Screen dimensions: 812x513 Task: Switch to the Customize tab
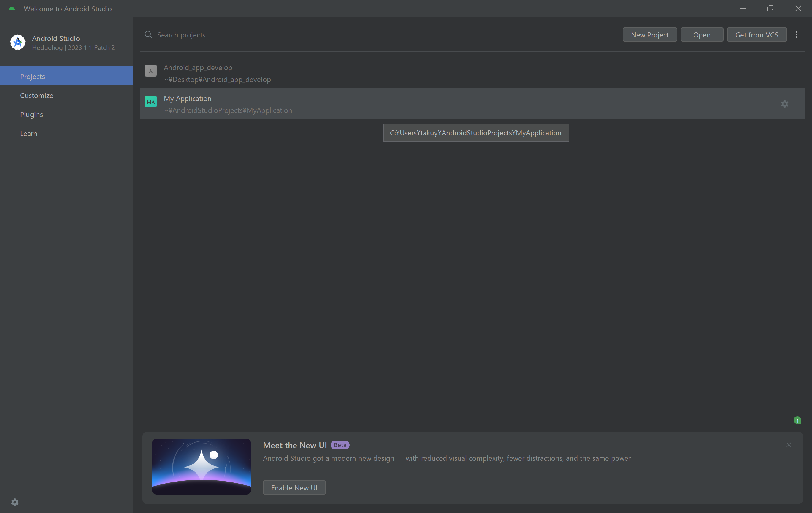tap(66, 96)
